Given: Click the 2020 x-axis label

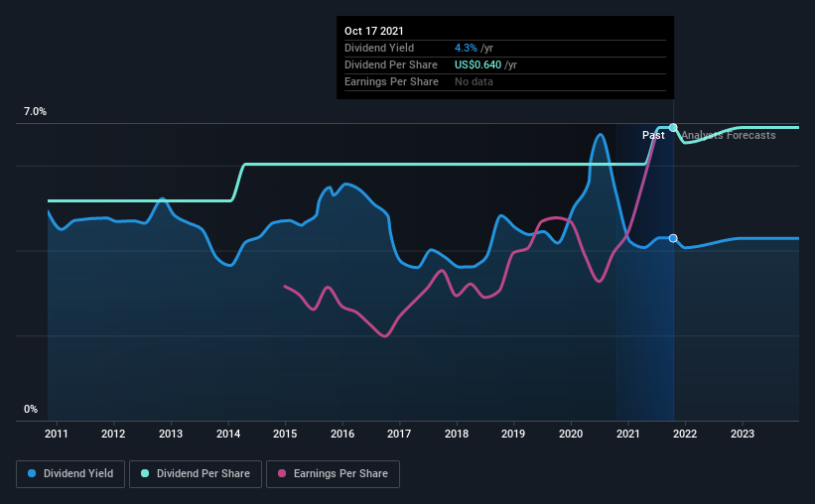Looking at the screenshot, I should click(x=571, y=434).
